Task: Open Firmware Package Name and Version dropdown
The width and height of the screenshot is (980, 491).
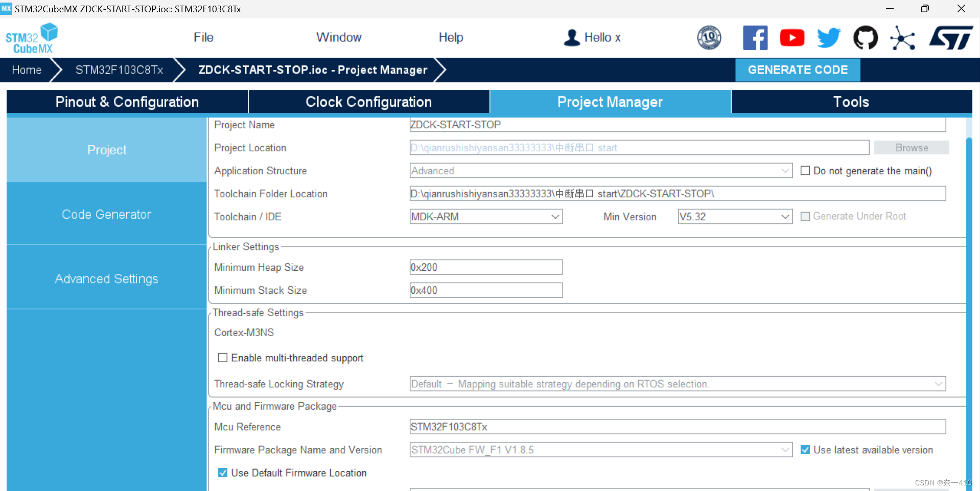Action: click(601, 450)
